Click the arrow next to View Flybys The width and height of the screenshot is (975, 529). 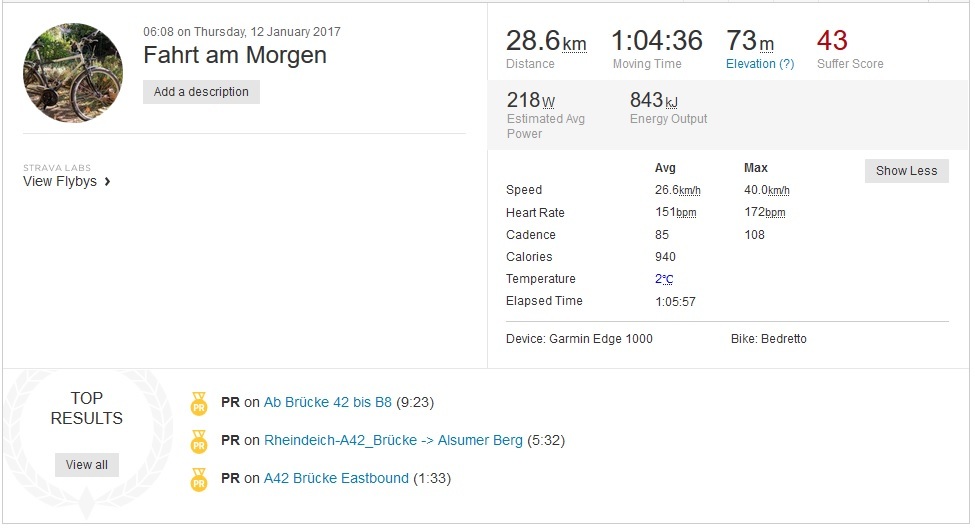pyautogui.click(x=107, y=182)
